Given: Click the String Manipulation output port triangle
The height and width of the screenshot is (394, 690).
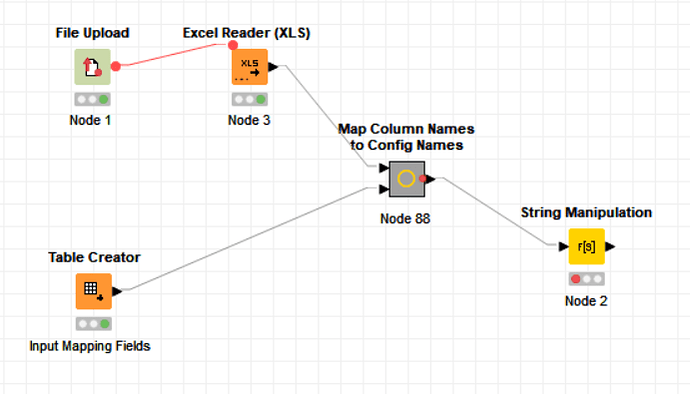Looking at the screenshot, I should click(610, 247).
